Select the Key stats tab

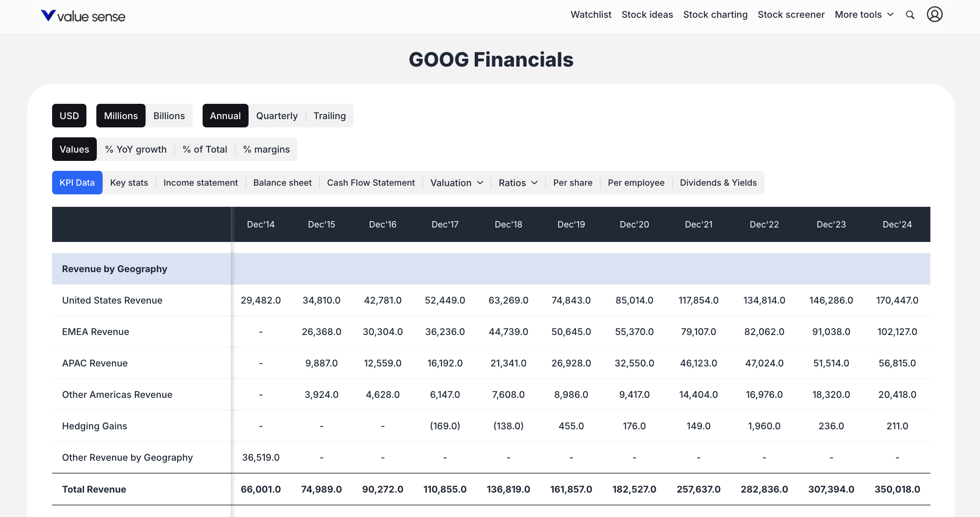click(x=129, y=182)
